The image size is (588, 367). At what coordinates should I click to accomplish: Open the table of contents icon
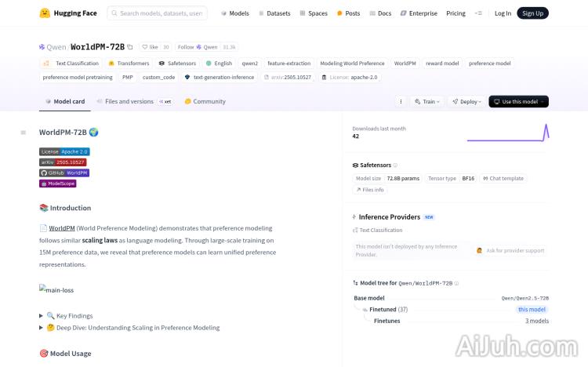(23, 133)
